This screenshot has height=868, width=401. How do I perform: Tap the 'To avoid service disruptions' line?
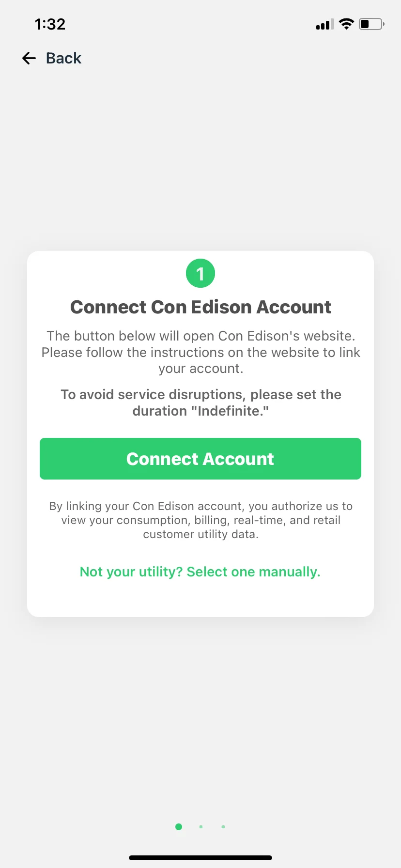[200, 395]
